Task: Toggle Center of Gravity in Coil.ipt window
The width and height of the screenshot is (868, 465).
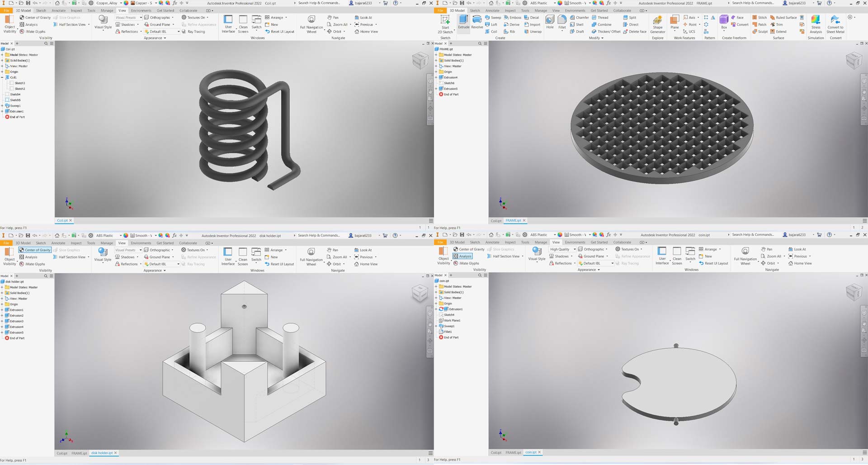Action: [35, 18]
